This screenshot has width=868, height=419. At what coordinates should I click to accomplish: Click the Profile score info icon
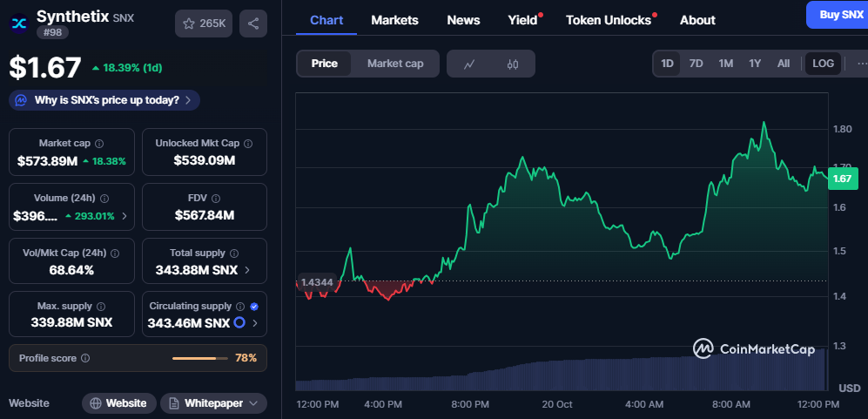coord(85,358)
